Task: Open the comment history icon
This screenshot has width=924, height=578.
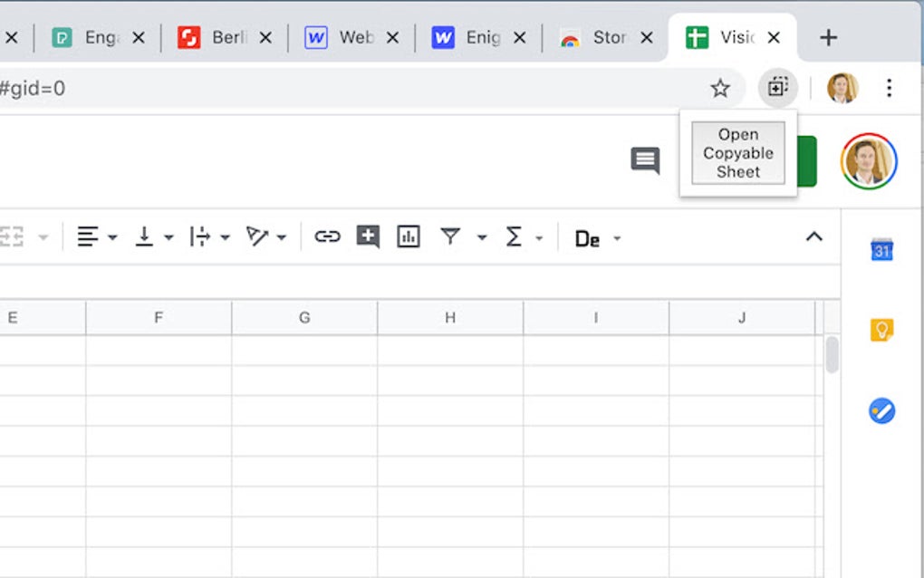Action: [645, 161]
